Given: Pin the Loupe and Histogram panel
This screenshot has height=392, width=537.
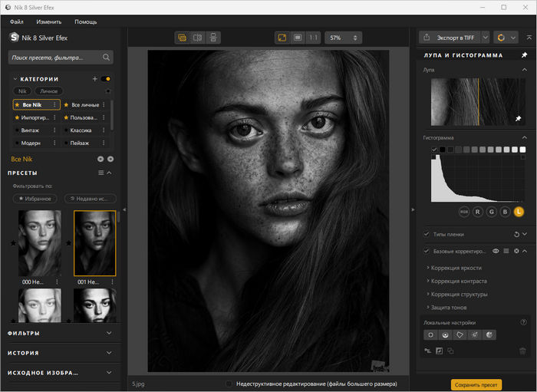Looking at the screenshot, I should pyautogui.click(x=524, y=55).
